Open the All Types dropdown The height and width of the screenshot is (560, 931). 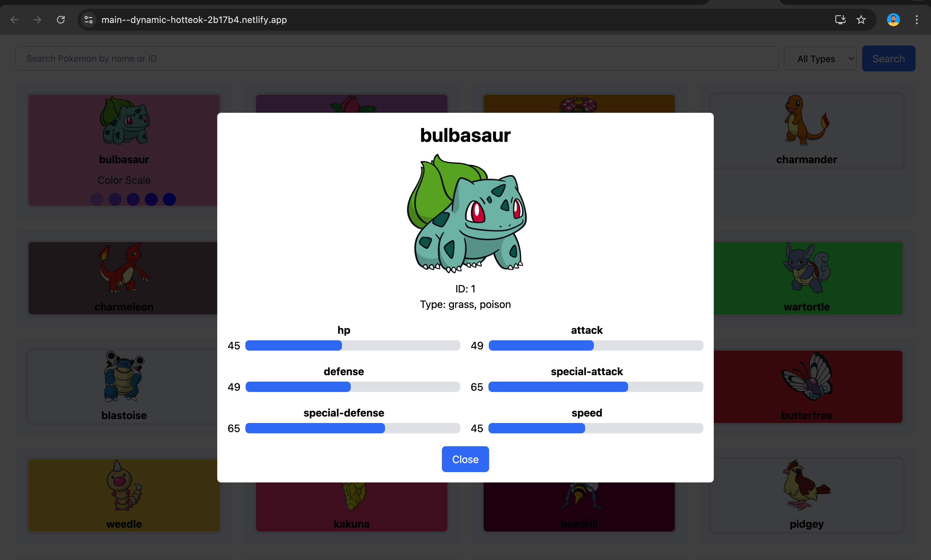(x=820, y=58)
